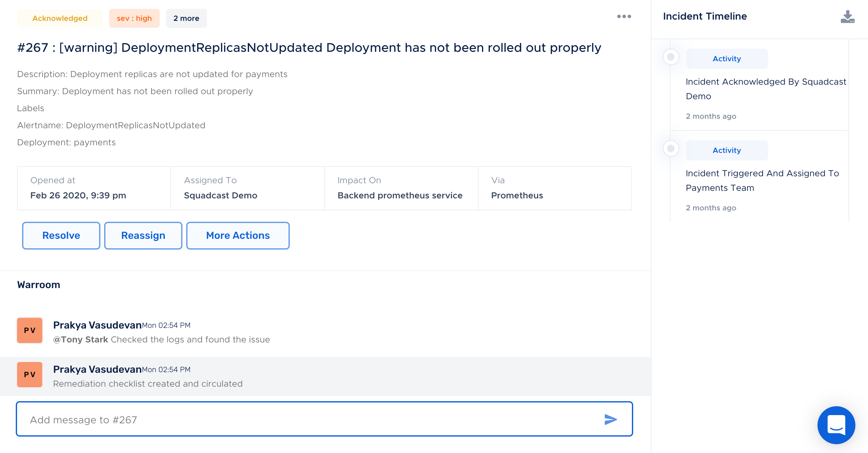Viewport: 868px width, 453px height.
Task: Send the warroom message arrow
Action: (610, 419)
